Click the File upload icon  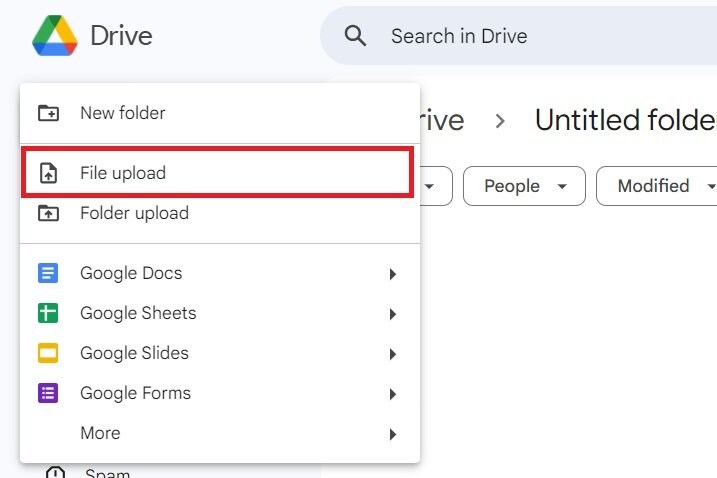click(x=48, y=173)
